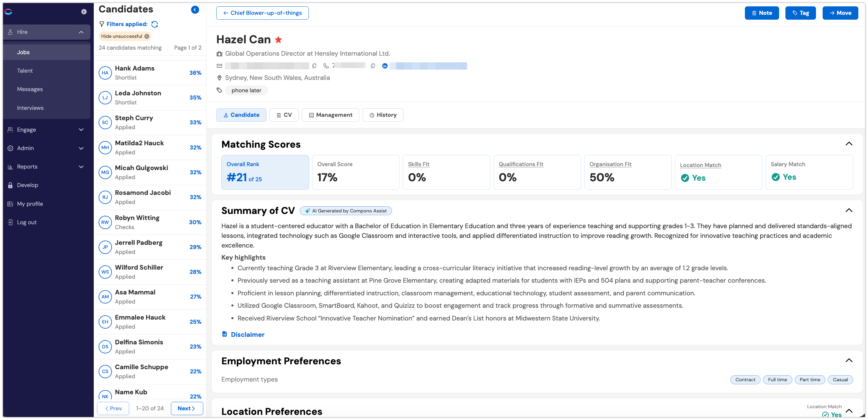The width and height of the screenshot is (868, 420).
Task: Click the Tag button
Action: click(x=800, y=13)
